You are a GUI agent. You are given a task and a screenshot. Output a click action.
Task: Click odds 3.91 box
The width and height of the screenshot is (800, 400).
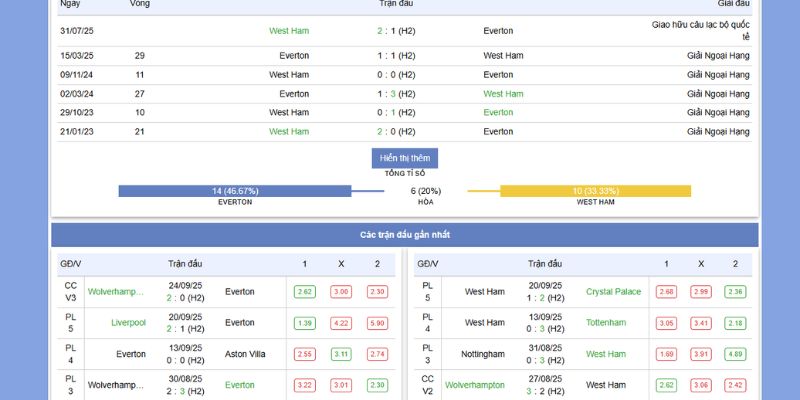701,355
